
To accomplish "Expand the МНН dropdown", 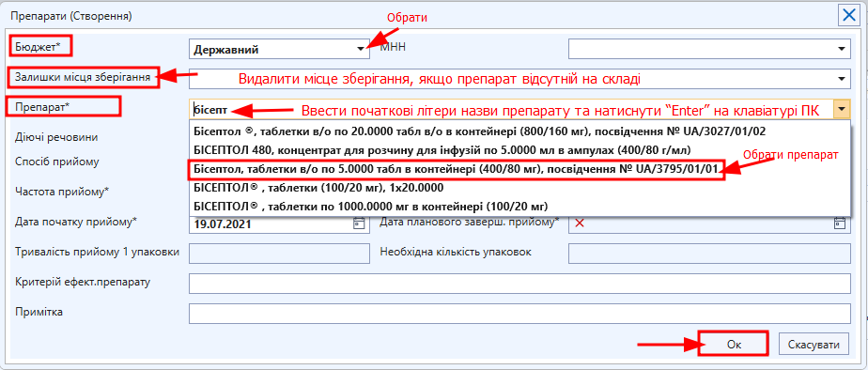I will point(842,49).
